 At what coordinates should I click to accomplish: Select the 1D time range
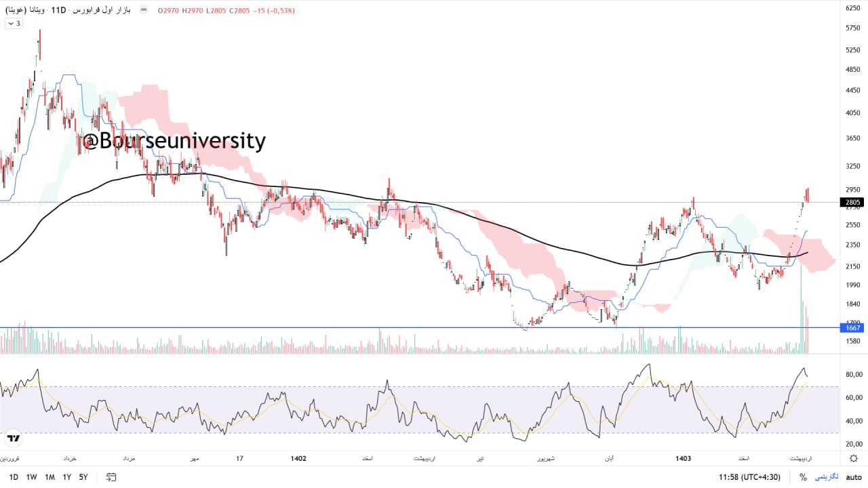pyautogui.click(x=14, y=477)
